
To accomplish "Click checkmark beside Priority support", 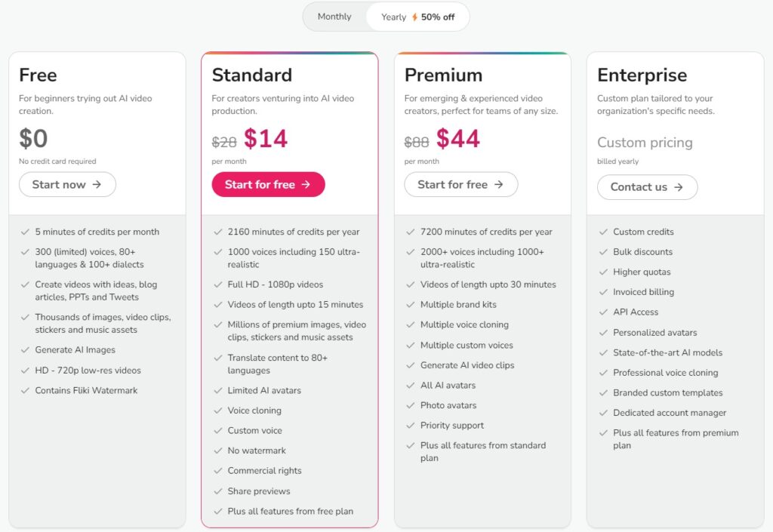I will click(410, 425).
